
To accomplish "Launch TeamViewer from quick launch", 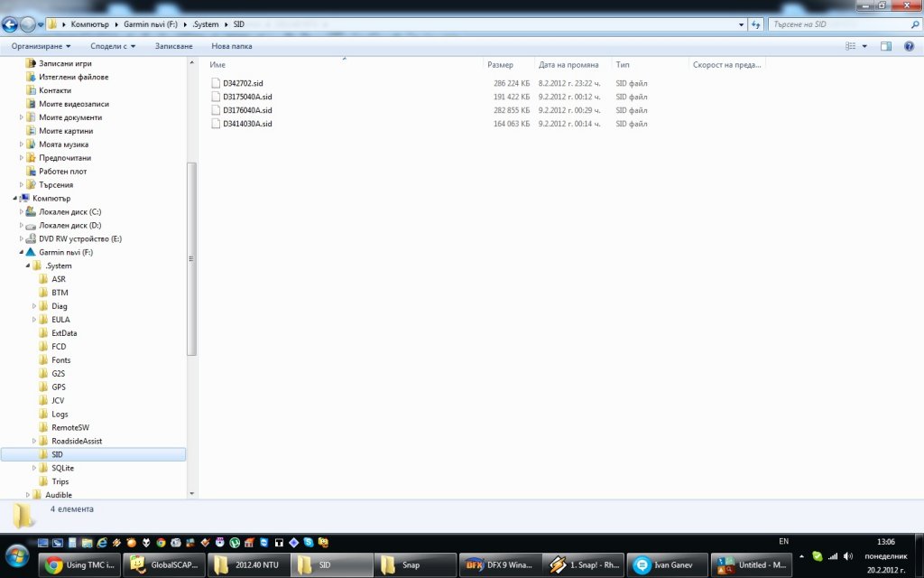I will (264, 543).
